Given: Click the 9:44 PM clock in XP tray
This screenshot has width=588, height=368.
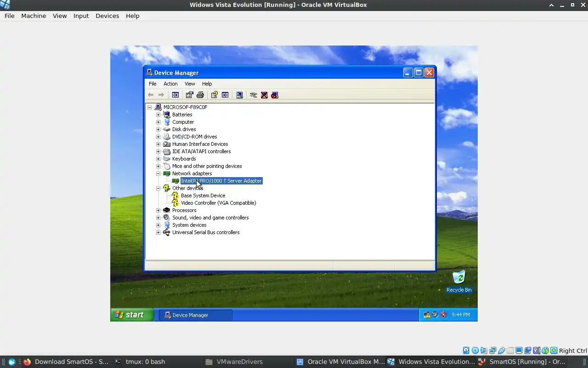Looking at the screenshot, I should 460,315.
